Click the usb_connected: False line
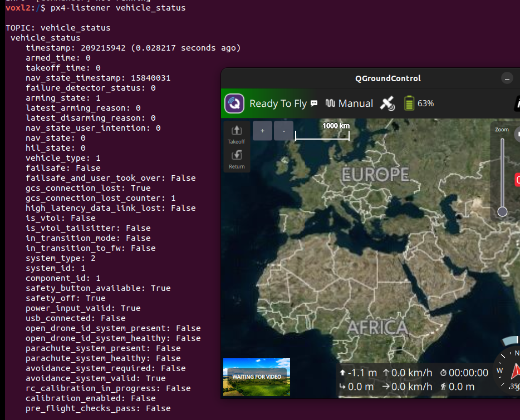The height and width of the screenshot is (420, 520). (76, 318)
